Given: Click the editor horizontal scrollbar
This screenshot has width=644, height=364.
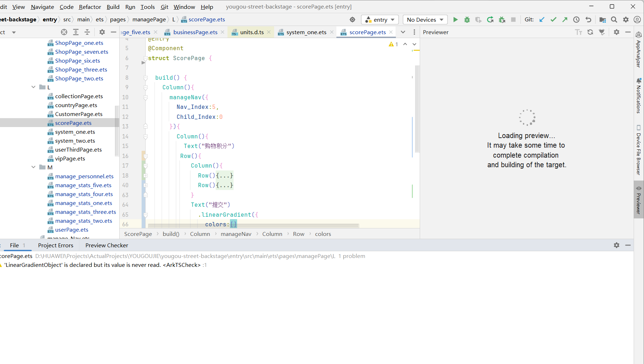Looking at the screenshot, I should pyautogui.click(x=253, y=226).
